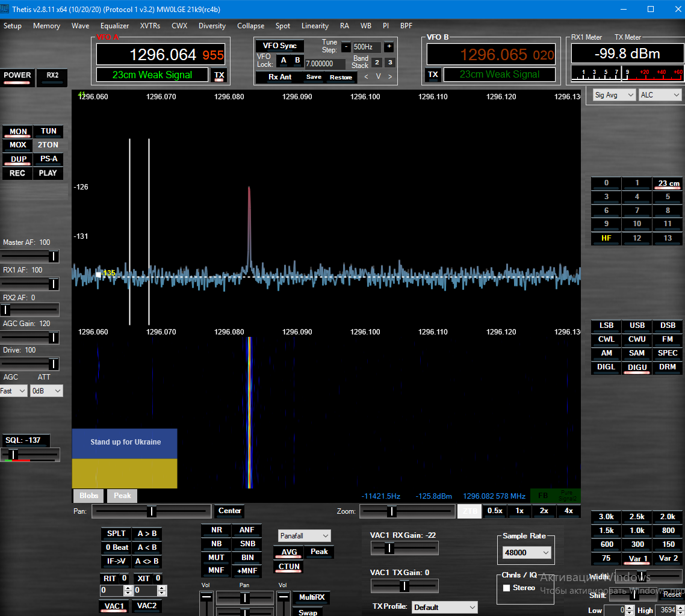Click the VFO A frequency display
The image size is (685, 616).
(161, 55)
